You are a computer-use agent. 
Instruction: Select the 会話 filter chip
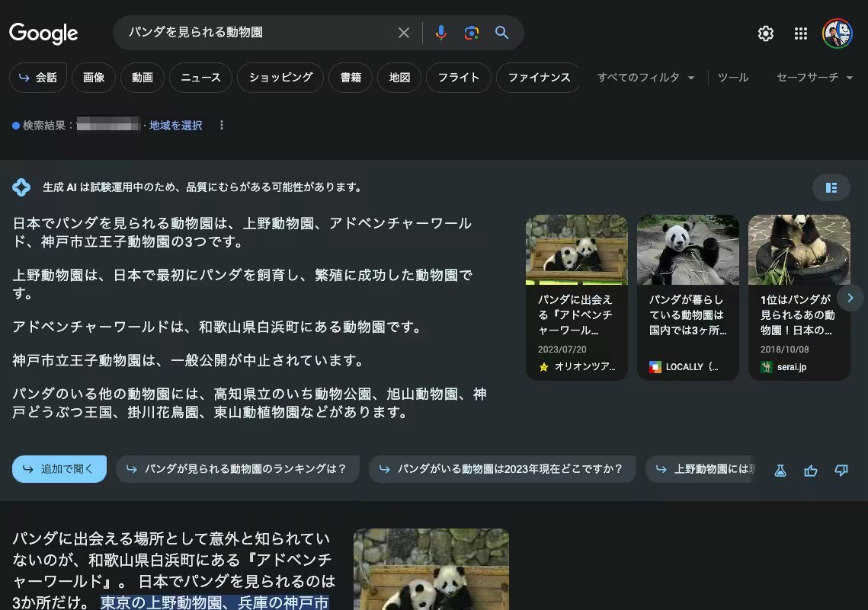coord(37,78)
